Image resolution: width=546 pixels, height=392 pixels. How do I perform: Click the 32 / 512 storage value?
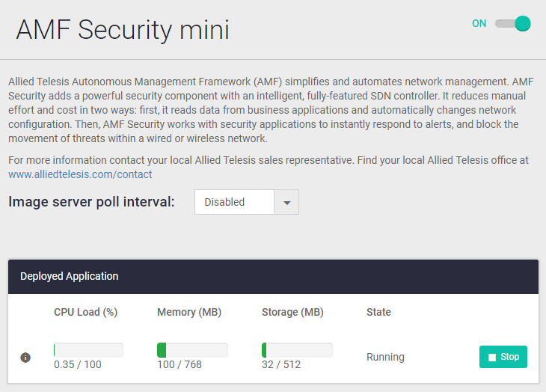point(281,364)
